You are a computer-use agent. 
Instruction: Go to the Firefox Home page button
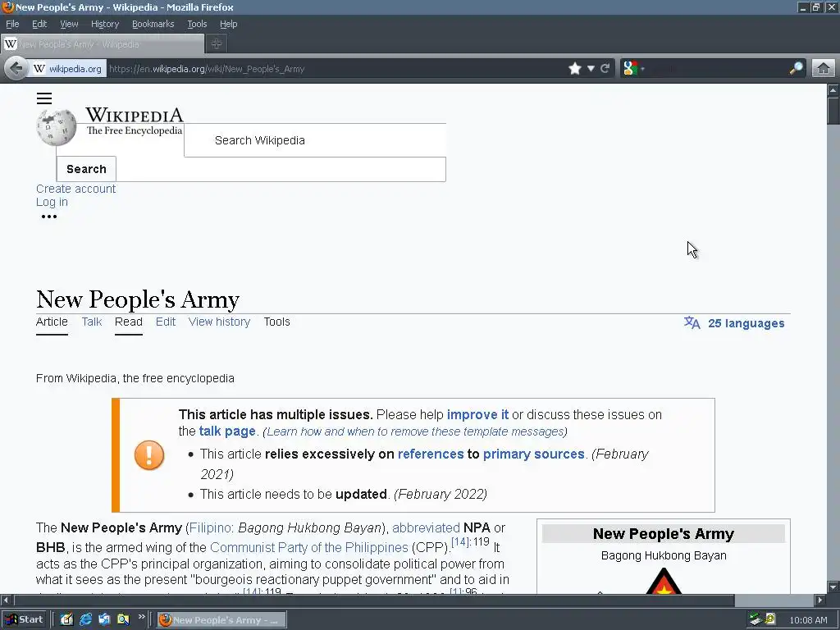(x=824, y=69)
